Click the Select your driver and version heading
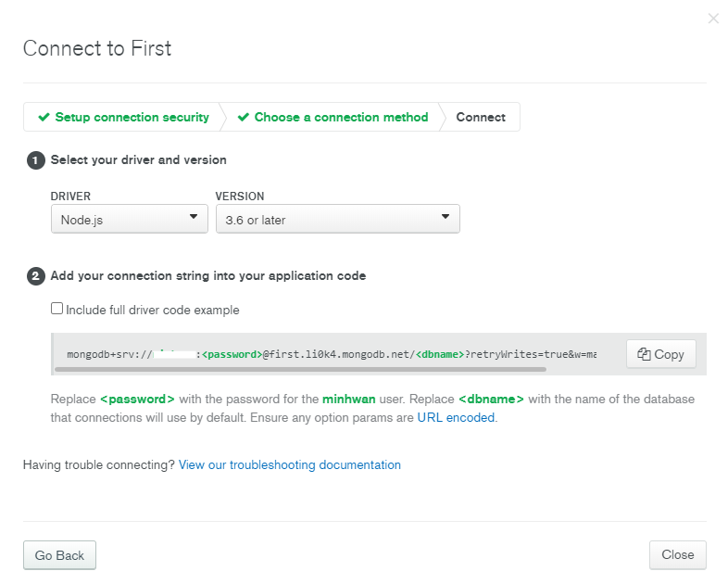This screenshot has width=728, height=584. tap(138, 159)
